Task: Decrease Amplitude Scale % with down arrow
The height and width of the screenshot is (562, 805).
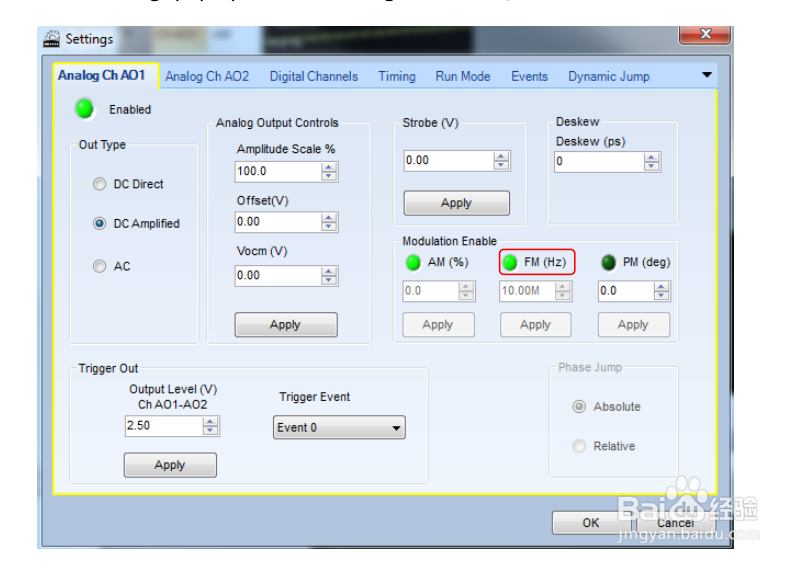Action: (x=329, y=176)
